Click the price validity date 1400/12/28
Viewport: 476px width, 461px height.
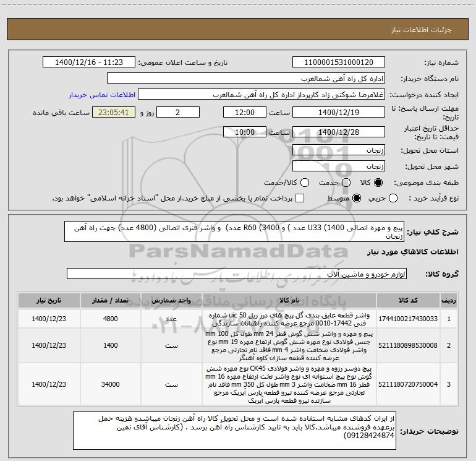pyautogui.click(x=339, y=132)
